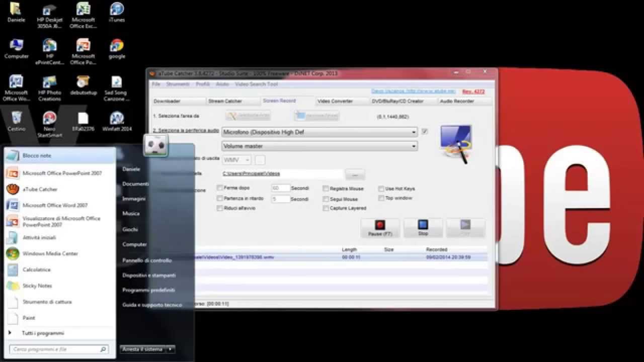
Task: Open Calcolatrice from Start menu
Action: coord(60,269)
